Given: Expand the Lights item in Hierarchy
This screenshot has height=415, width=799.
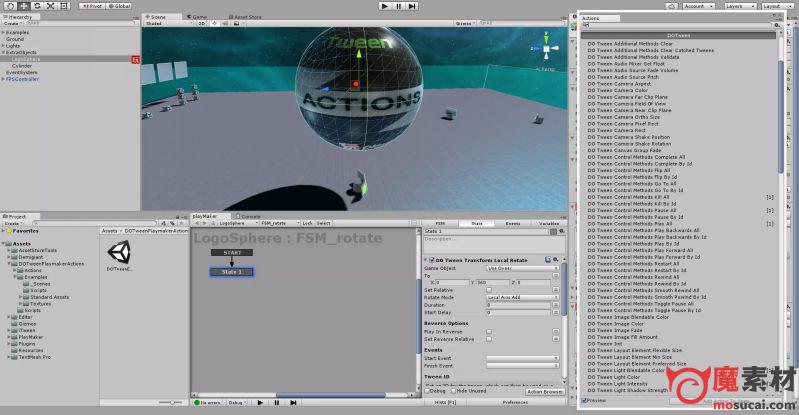Looking at the screenshot, I should tap(3, 45).
